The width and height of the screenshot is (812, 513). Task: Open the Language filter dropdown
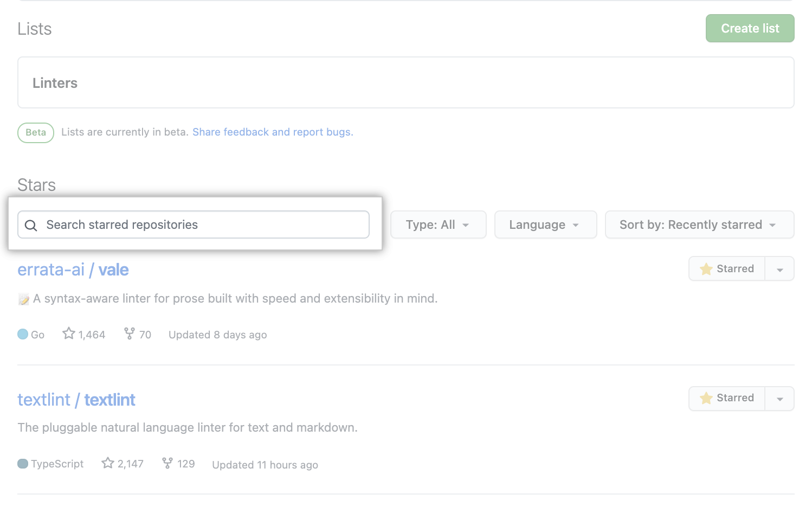546,225
